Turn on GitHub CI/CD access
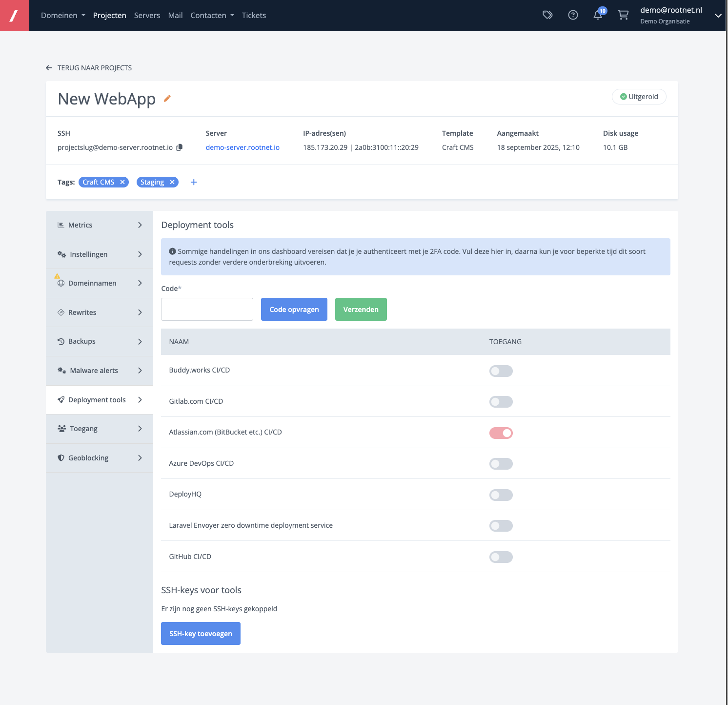The image size is (728, 705). (501, 557)
